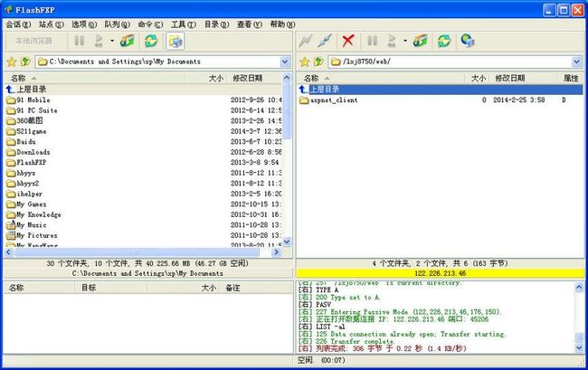Click the right pane up-folder arrow icon
Viewport: 588px width, 370px height.
tap(318, 62)
